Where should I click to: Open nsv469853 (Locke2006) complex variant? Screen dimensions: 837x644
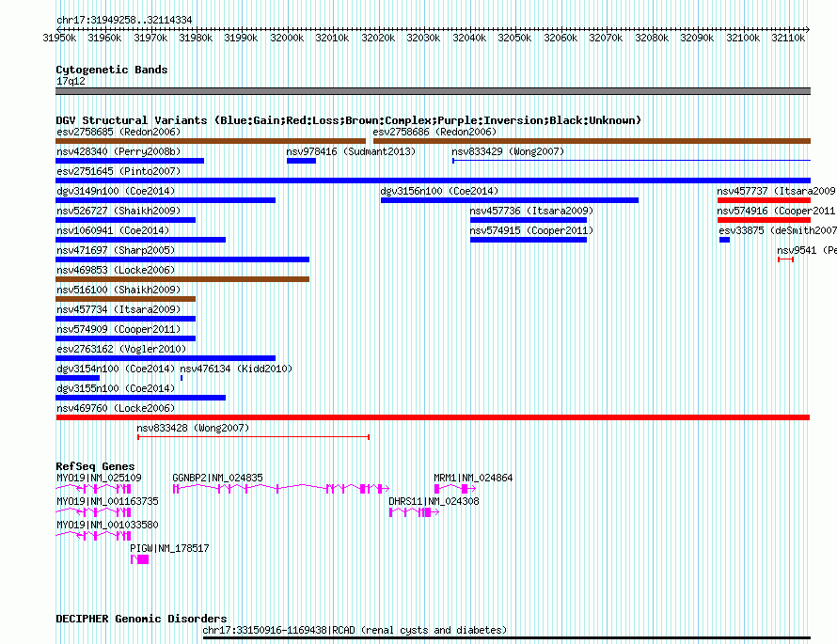coord(182,279)
